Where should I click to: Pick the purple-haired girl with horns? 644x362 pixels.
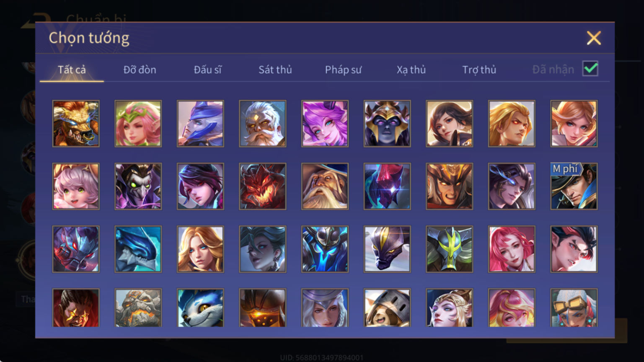point(325,124)
